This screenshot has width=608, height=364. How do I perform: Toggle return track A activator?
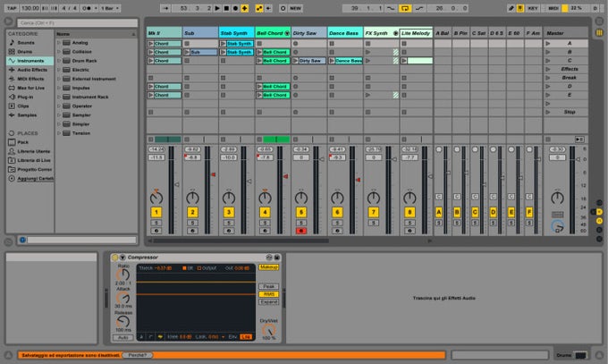coord(438,212)
